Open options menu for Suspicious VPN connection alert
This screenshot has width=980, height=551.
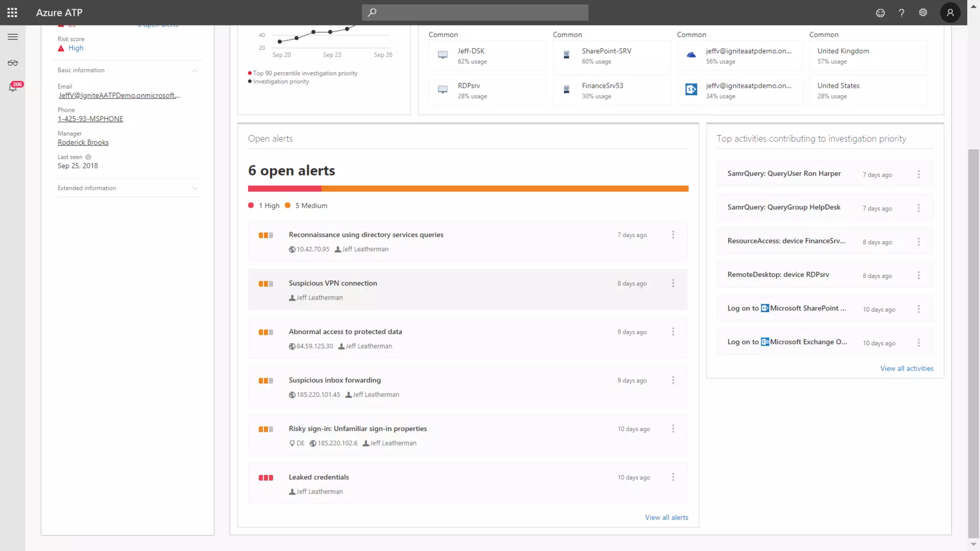click(x=673, y=283)
